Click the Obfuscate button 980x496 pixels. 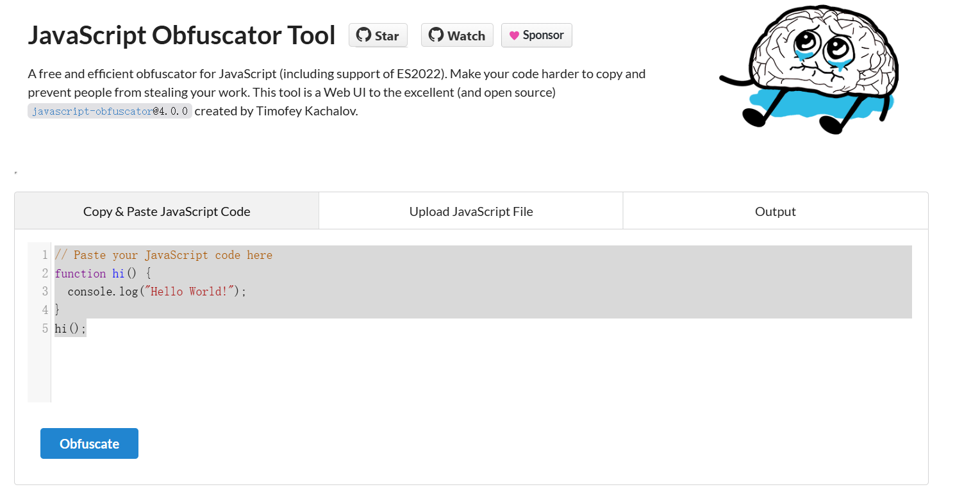89,443
